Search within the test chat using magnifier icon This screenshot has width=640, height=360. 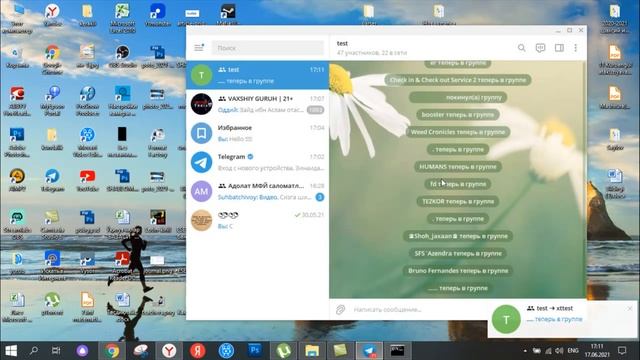coord(522,48)
